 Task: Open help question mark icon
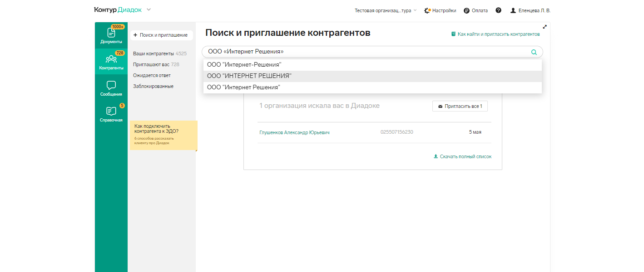[498, 10]
